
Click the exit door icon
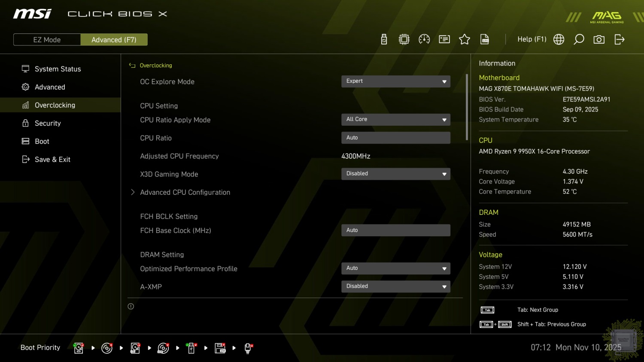[x=619, y=39]
